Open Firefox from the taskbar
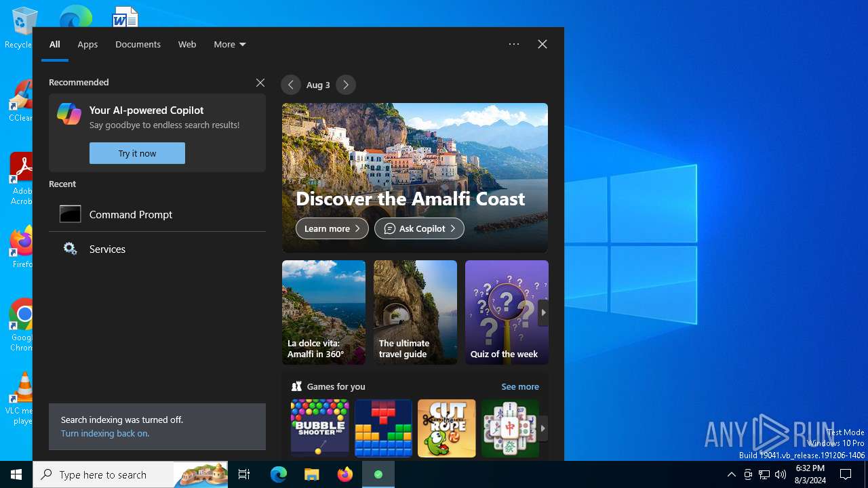The width and height of the screenshot is (868, 488). point(345,474)
